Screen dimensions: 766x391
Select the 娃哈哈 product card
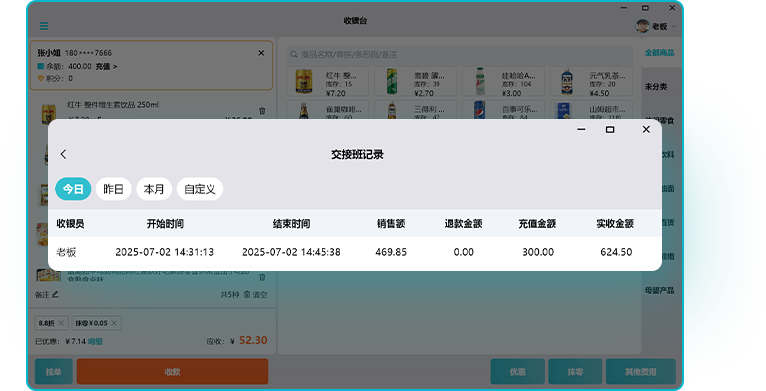click(x=503, y=82)
